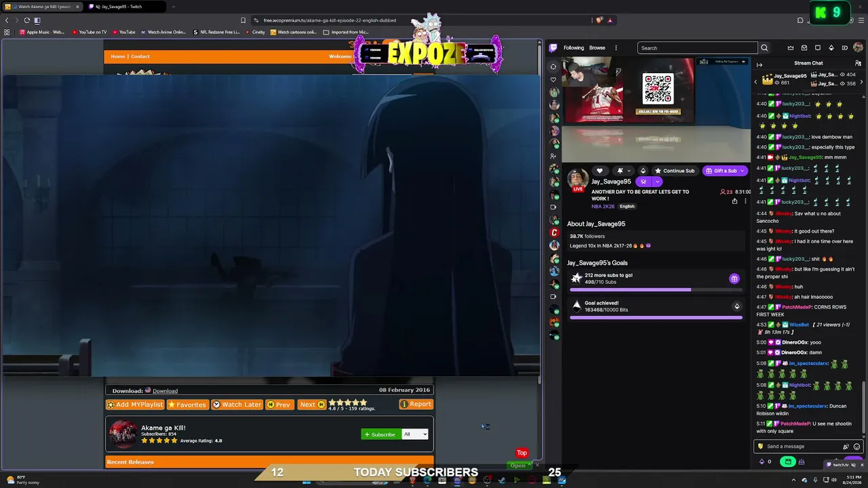Click the browser address bar URL
Viewport: 868px width, 488px height.
330,20
